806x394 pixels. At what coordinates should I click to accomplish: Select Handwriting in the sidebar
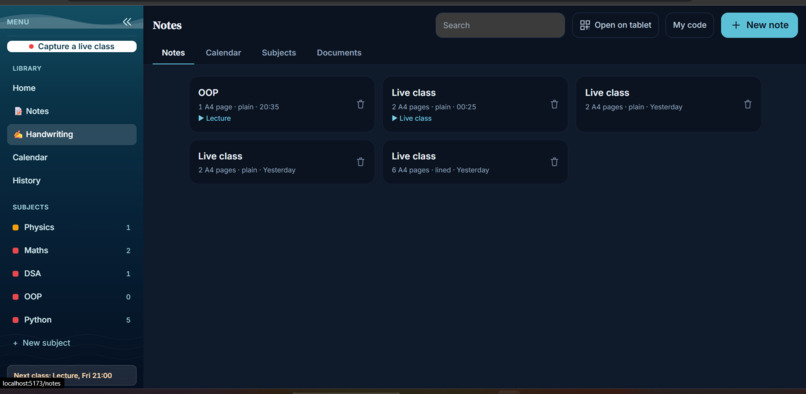coord(72,134)
